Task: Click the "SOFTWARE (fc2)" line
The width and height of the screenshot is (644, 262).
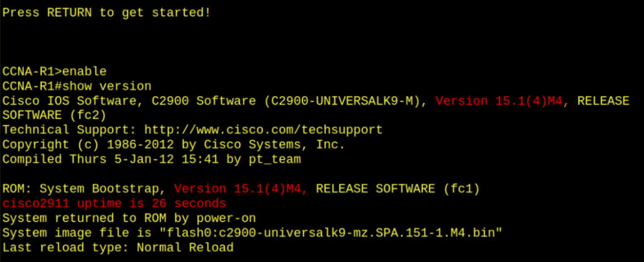Action: point(55,116)
